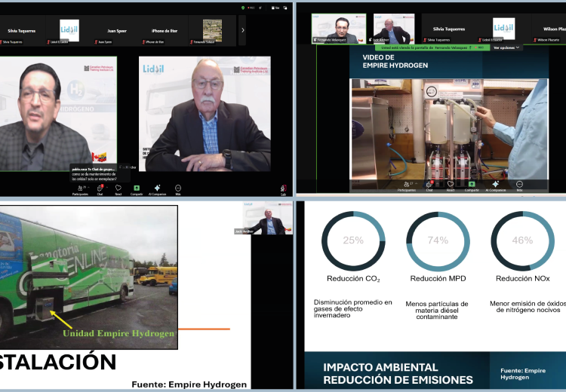Select Lidsil Ecuador participant tile in left strip
The height and width of the screenshot is (392, 566).
[69, 31]
